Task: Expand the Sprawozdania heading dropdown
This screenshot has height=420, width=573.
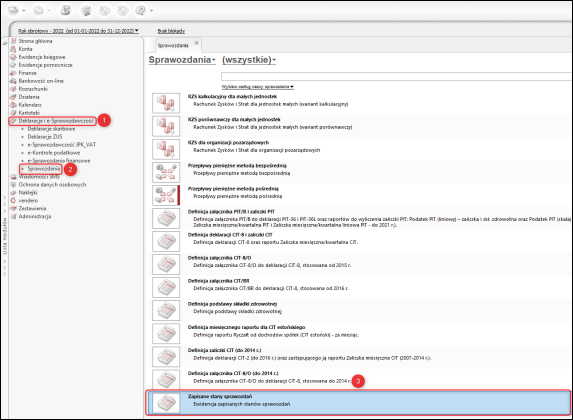Action: 182,60
